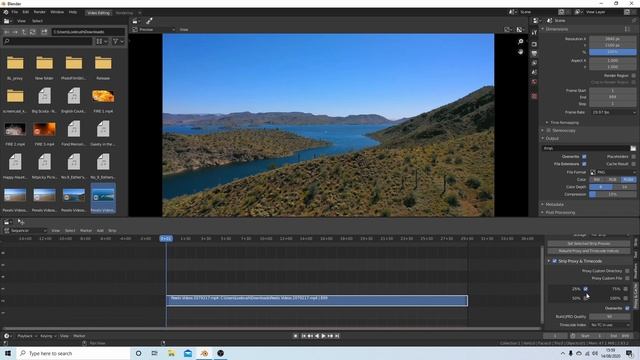Image resolution: width=640 pixels, height=360 pixels.
Task: Click the sample tool icon in preview header
Action: pyautogui.click(x=149, y=21)
